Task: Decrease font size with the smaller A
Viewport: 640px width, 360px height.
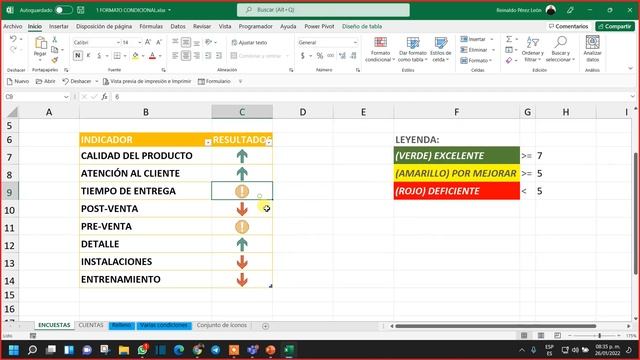Action: click(x=159, y=42)
